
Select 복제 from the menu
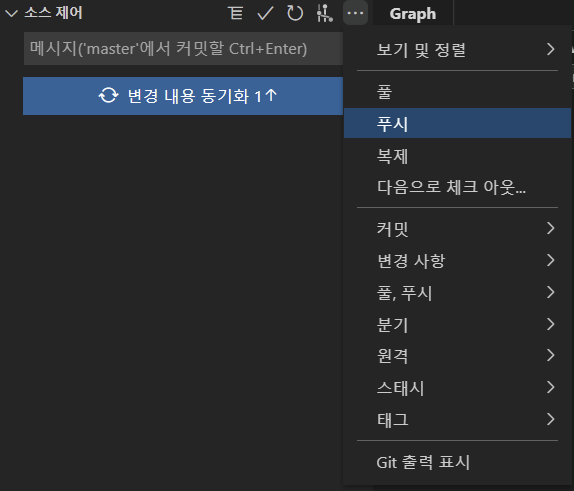click(x=457, y=156)
